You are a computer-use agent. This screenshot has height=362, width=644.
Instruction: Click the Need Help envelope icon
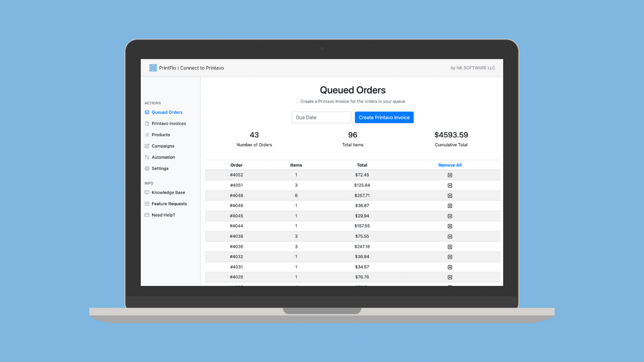click(x=146, y=215)
